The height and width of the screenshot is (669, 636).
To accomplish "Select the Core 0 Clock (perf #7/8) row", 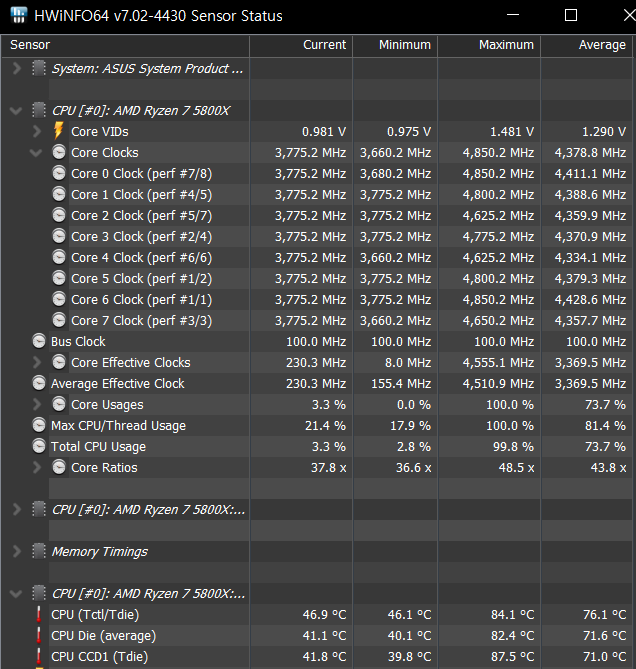I will point(317,174).
